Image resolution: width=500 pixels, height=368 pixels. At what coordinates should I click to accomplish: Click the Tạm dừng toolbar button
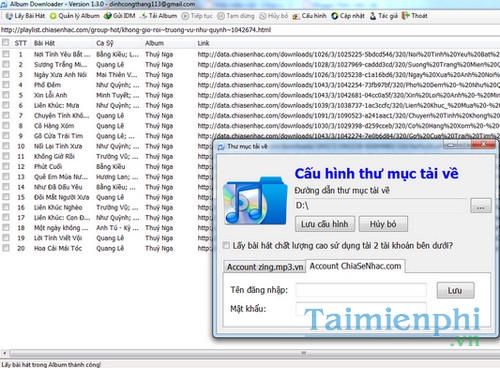click(235, 16)
